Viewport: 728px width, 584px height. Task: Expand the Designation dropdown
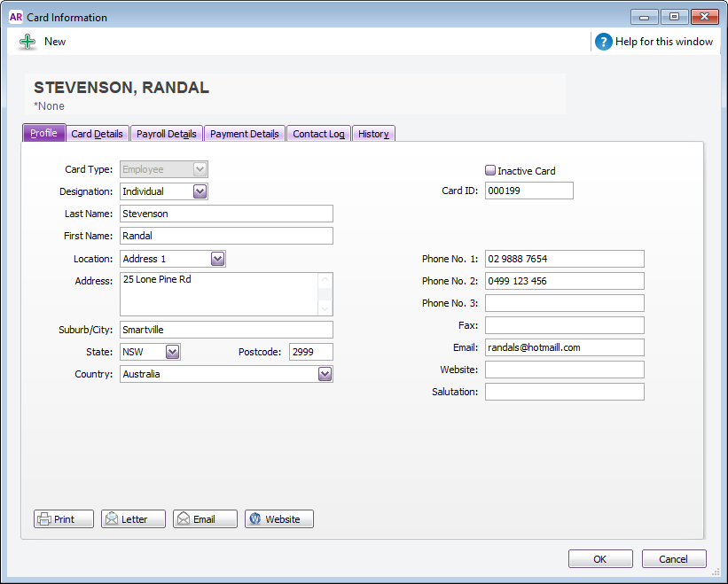click(200, 191)
